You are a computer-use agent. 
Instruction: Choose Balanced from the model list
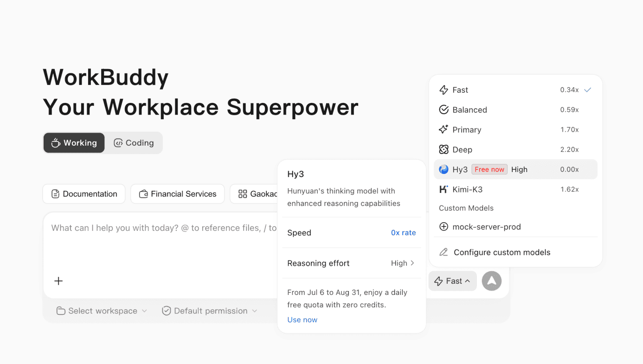point(515,110)
